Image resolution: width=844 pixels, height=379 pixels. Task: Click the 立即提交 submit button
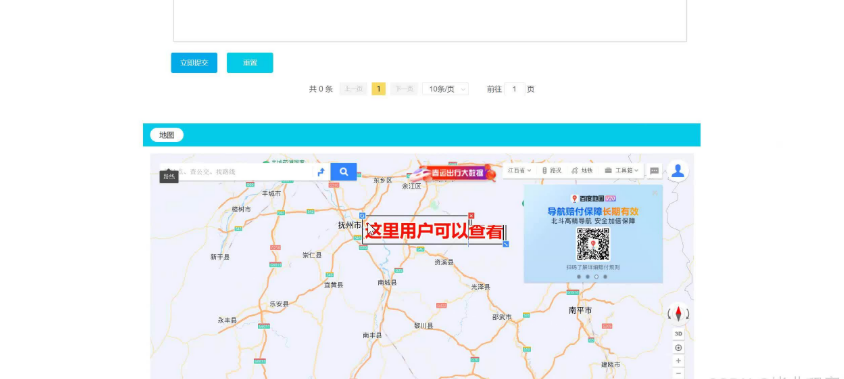[194, 62]
